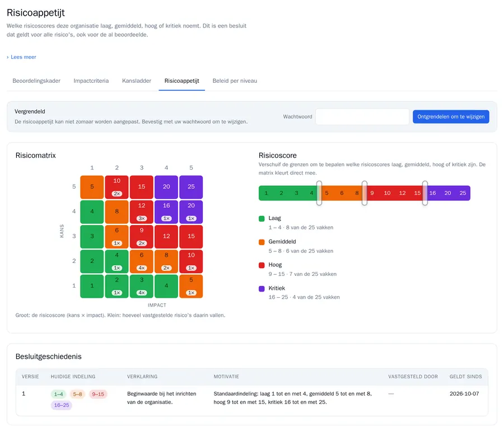Click the red 9–15 badge in Besluitgeschiedenis
The image size is (504, 432).
(98, 394)
